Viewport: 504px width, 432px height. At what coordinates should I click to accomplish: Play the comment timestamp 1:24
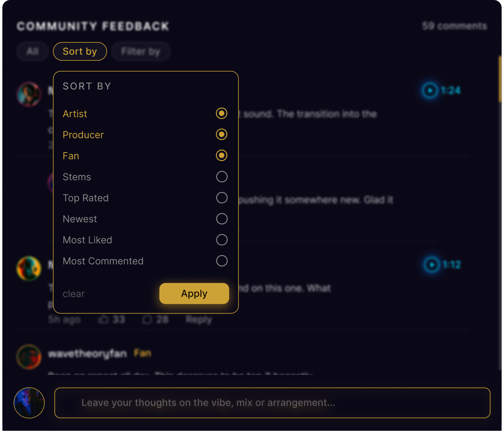click(x=430, y=90)
